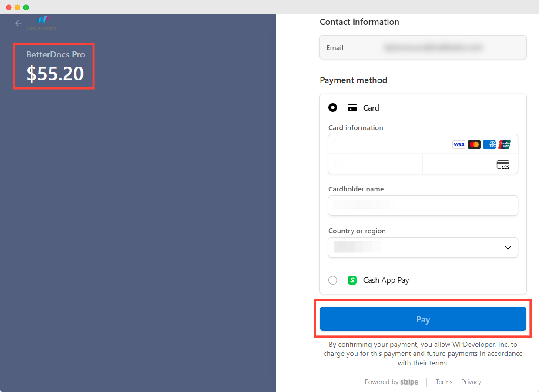Click the card icon beside Card label

352,107
